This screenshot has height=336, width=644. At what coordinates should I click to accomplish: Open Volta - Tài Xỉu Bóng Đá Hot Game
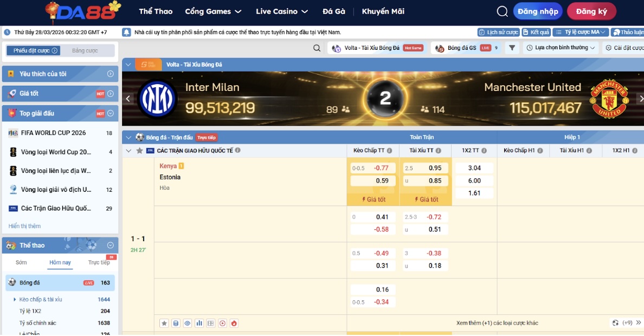377,48
